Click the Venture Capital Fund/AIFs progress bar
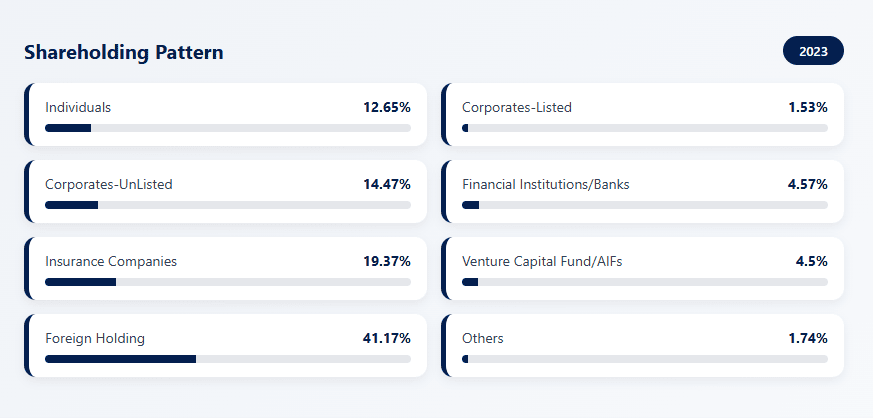 point(645,282)
